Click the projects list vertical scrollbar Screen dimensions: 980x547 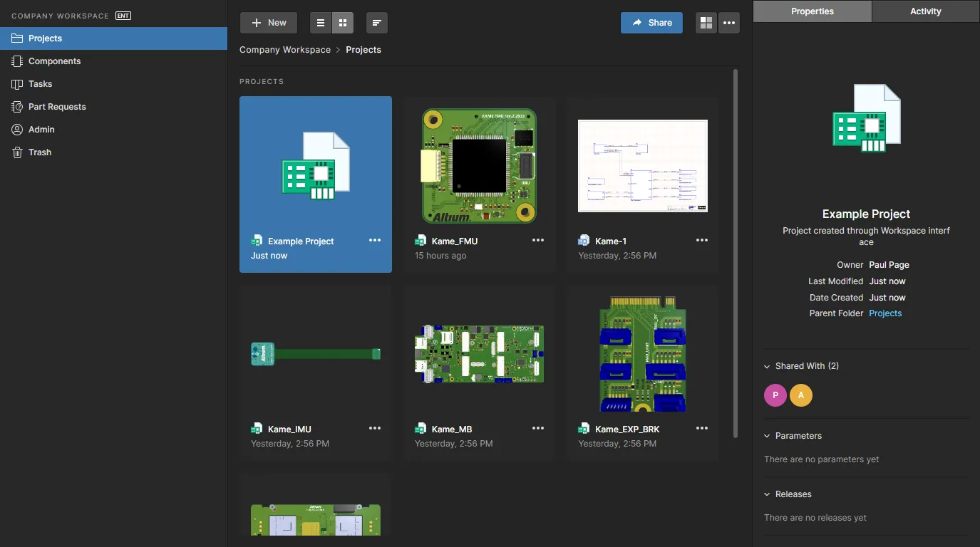(x=736, y=253)
